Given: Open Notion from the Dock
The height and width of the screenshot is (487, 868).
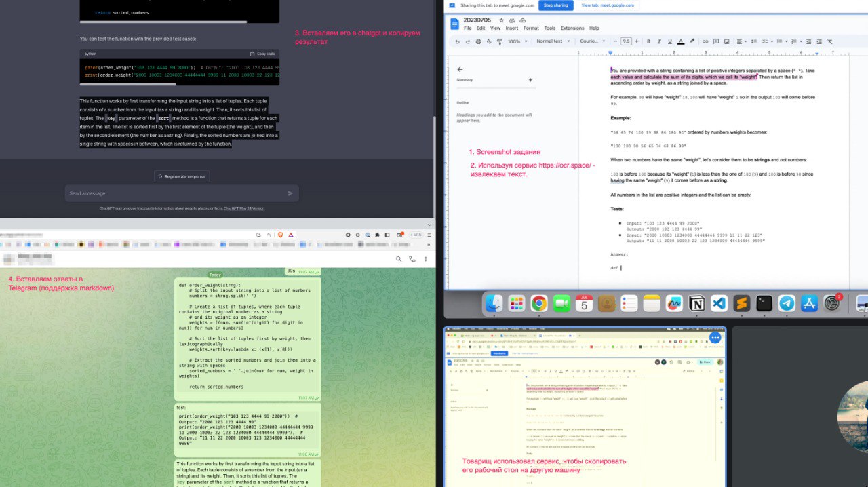Looking at the screenshot, I should click(696, 303).
